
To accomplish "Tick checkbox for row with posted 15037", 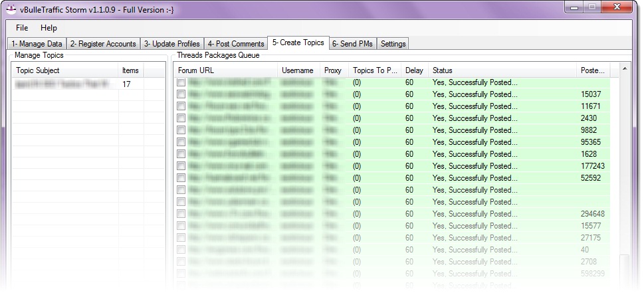I will coord(181,94).
